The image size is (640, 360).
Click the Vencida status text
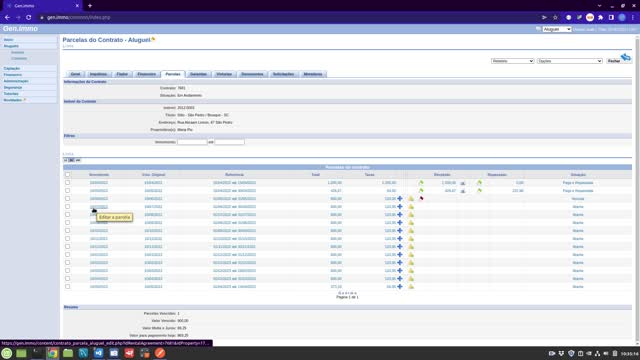578,199
